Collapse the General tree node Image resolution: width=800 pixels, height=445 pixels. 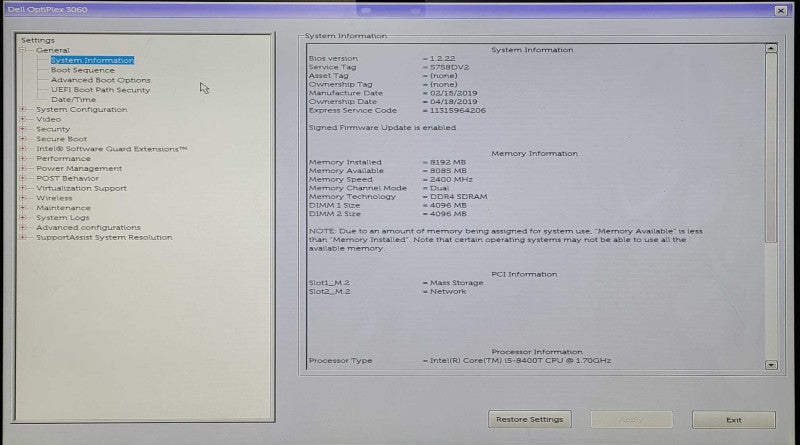click(x=22, y=50)
